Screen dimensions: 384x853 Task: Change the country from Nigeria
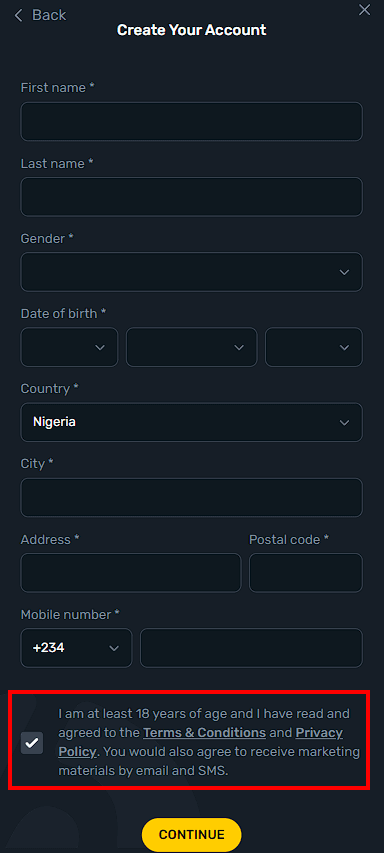coord(191,422)
